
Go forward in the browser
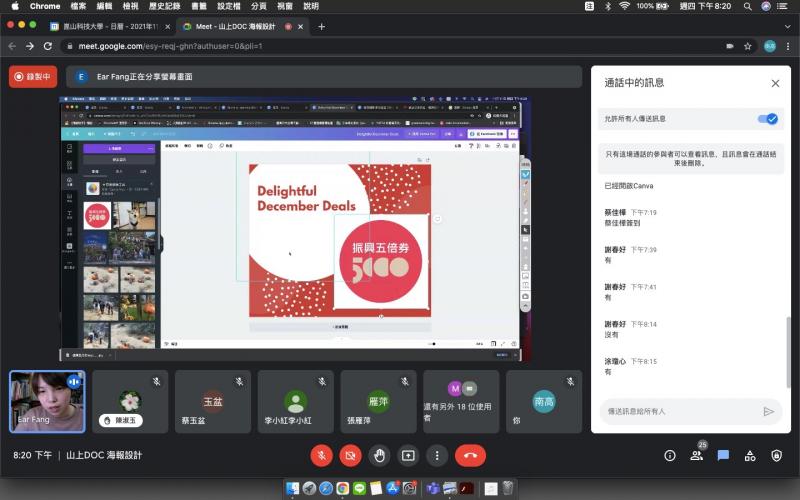(x=30, y=46)
